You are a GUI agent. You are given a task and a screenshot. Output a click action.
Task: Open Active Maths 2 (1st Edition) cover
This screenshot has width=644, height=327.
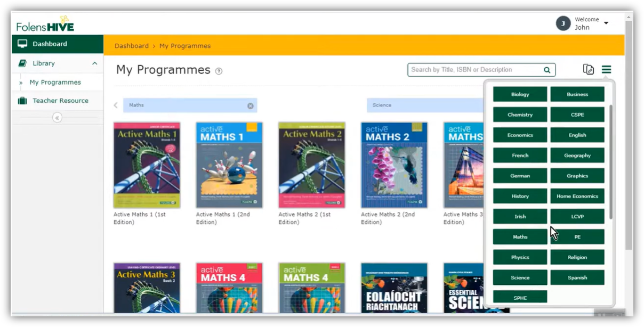click(x=312, y=165)
